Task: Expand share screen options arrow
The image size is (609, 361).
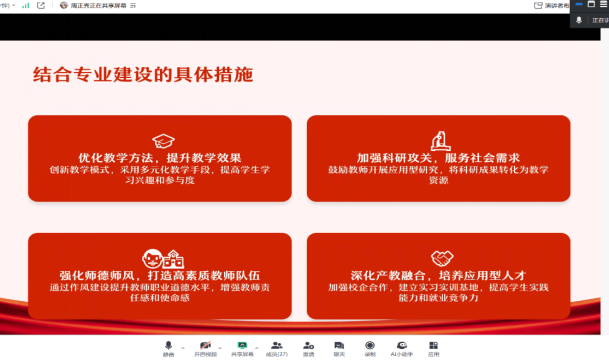Action: 257,347
